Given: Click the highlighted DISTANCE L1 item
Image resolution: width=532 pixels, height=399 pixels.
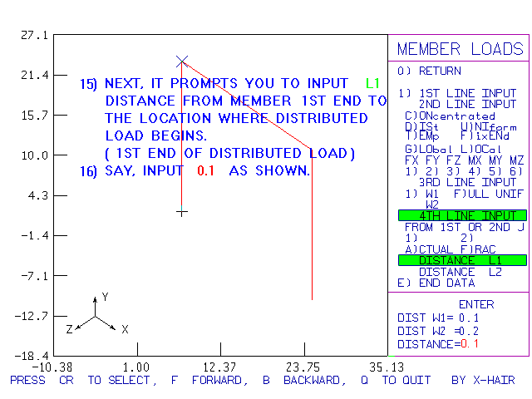Looking at the screenshot, I should tap(461, 260).
